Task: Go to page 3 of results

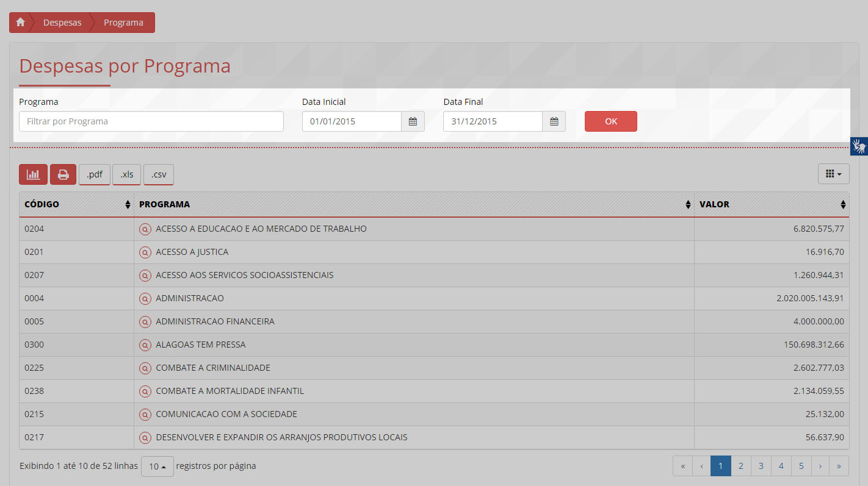Action: tap(761, 466)
